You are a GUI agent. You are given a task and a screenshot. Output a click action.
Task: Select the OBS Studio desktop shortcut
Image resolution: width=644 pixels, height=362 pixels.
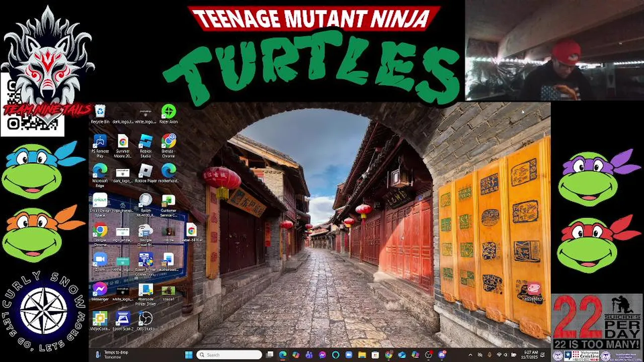(x=146, y=321)
